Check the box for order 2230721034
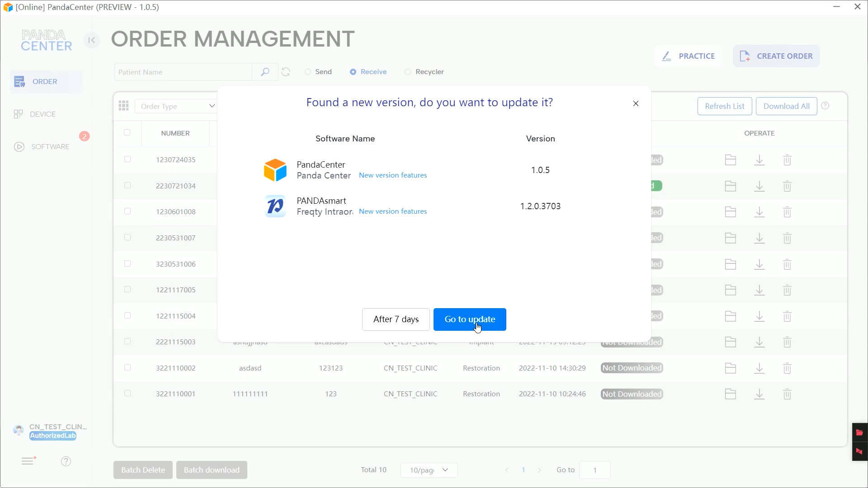Image resolution: width=868 pixels, height=488 pixels. click(127, 185)
